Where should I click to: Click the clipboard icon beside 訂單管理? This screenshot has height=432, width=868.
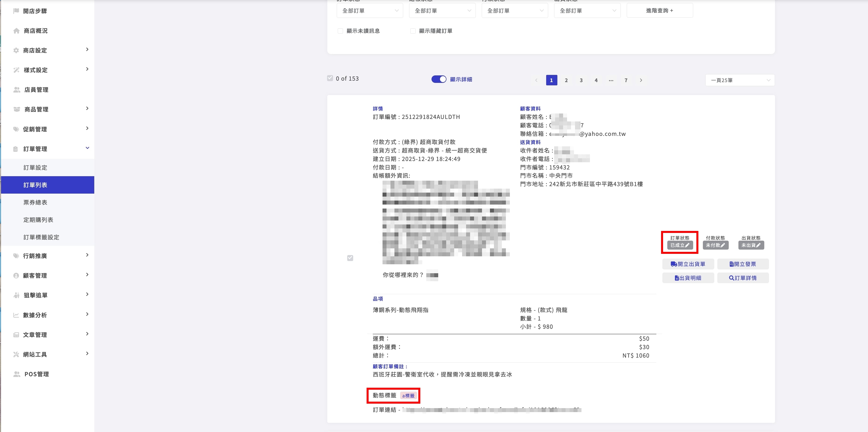pos(15,149)
